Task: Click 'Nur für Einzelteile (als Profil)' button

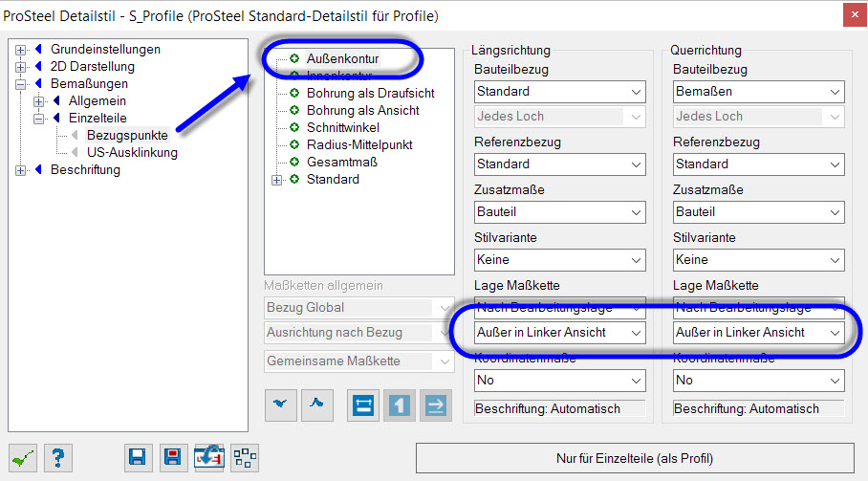Action: tap(635, 458)
